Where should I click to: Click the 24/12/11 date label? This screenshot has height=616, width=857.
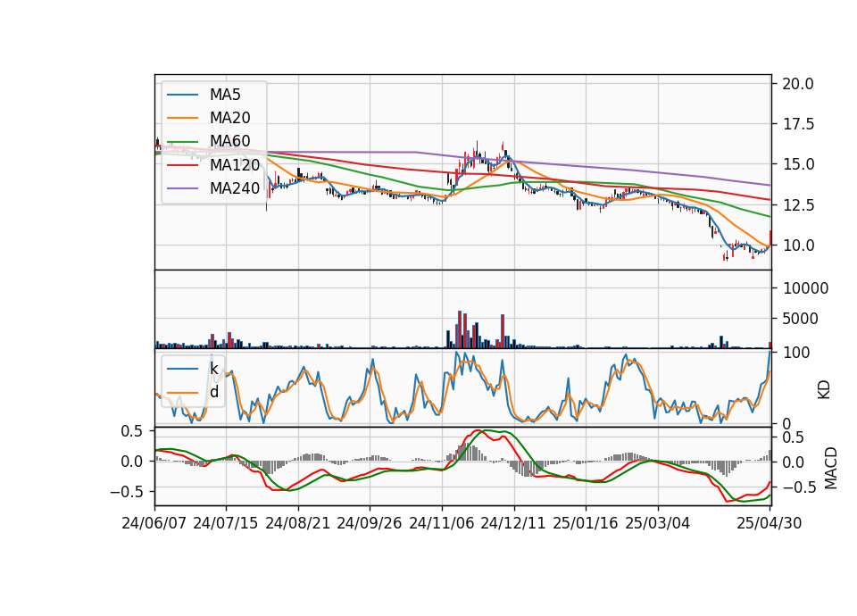point(513,523)
